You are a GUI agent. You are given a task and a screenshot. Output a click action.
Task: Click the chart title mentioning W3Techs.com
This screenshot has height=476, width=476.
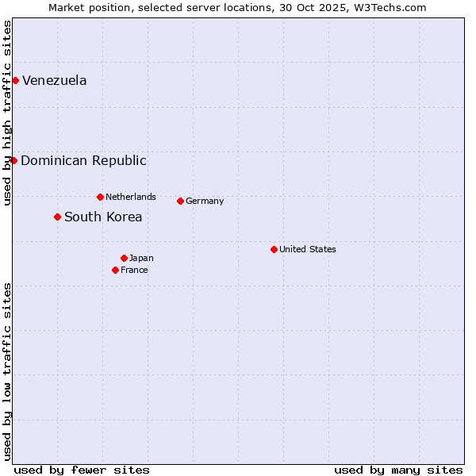(237, 7)
